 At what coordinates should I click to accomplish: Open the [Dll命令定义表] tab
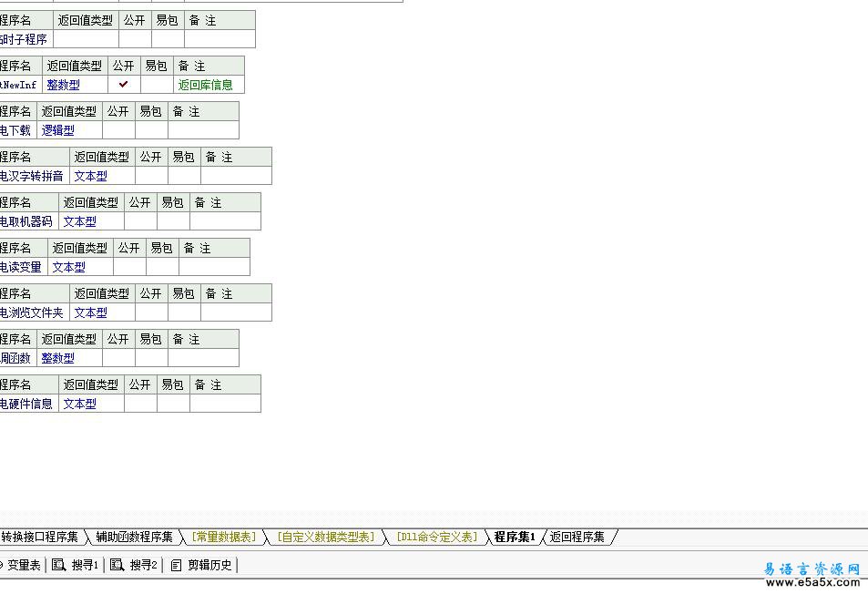tap(436, 537)
